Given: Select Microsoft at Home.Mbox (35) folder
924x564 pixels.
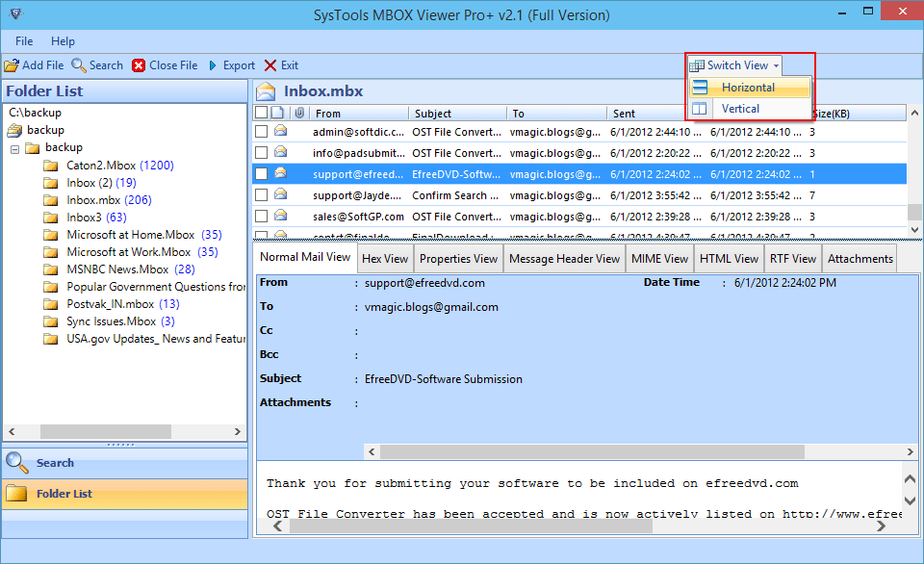Looking at the screenshot, I should coord(144,235).
